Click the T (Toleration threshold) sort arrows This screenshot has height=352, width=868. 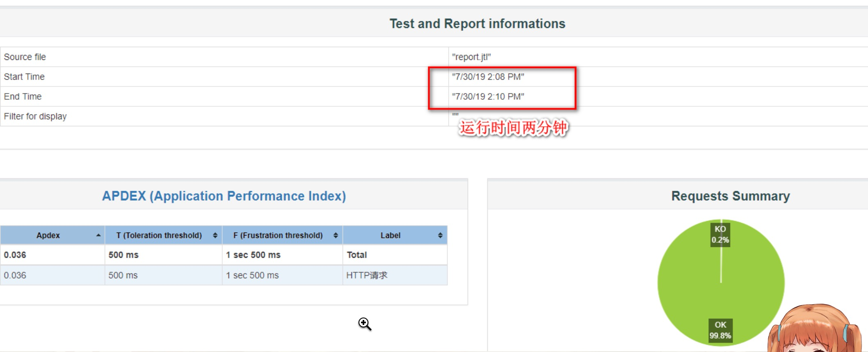215,235
